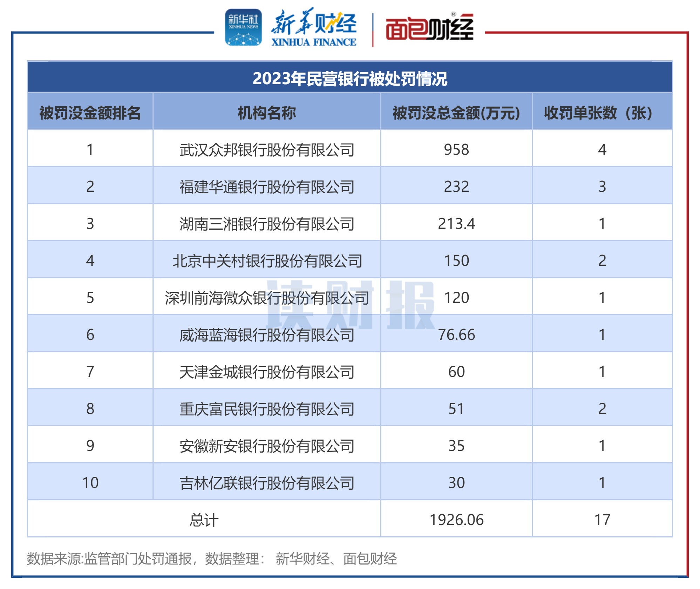Click the table title 2023年民营银行被处罚情况

coord(349,79)
